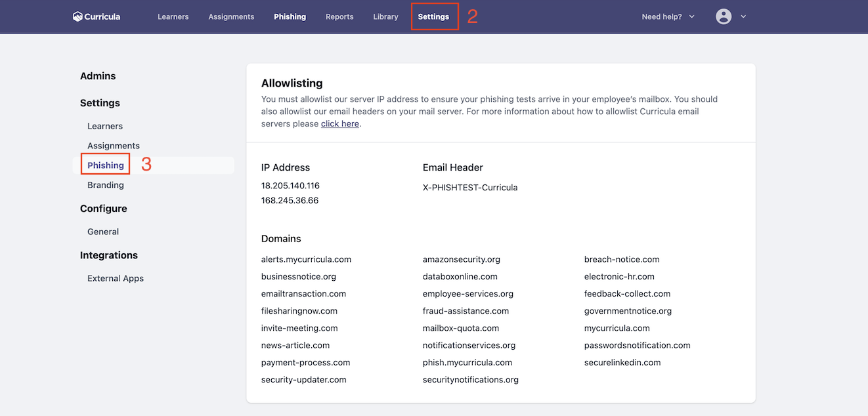The width and height of the screenshot is (868, 416).
Task: Select IP address 18.205.140.116
Action: 290,186
